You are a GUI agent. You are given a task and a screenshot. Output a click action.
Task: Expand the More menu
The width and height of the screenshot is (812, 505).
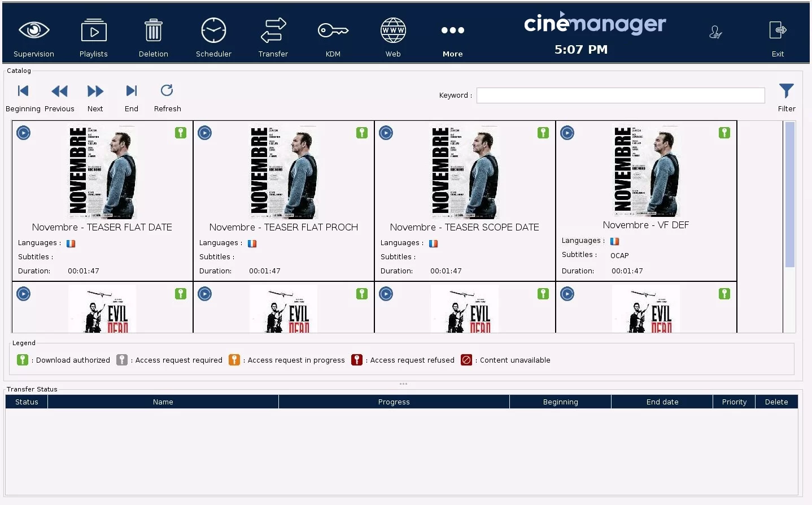point(453,31)
